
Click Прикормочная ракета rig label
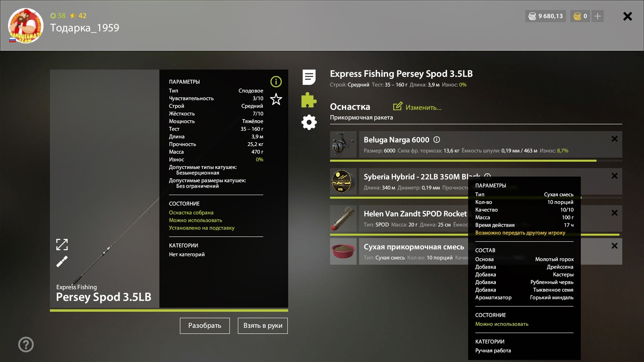pyautogui.click(x=361, y=117)
